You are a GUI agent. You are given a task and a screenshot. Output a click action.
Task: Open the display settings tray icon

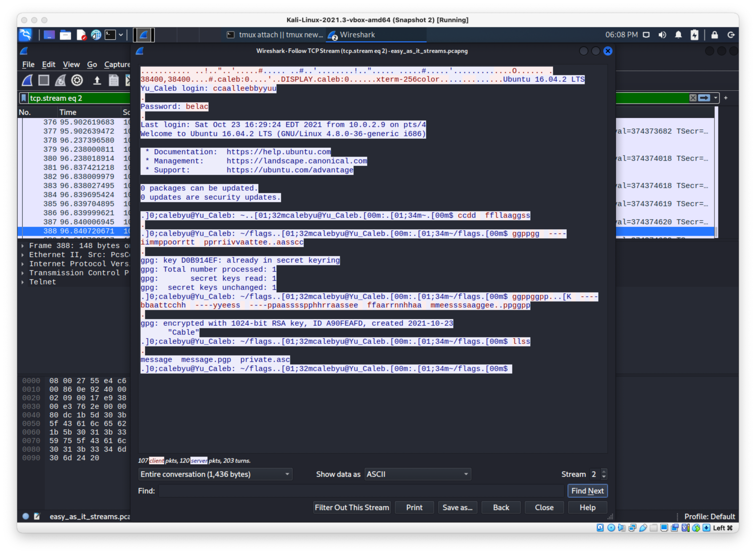[x=646, y=35]
